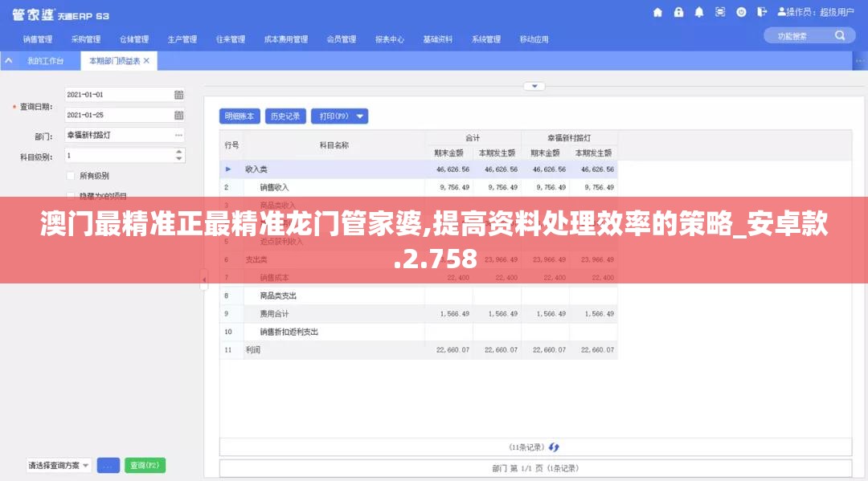Open the 打印(F9) dropdown arrow
The height and width of the screenshot is (481, 868).
[x=360, y=116]
